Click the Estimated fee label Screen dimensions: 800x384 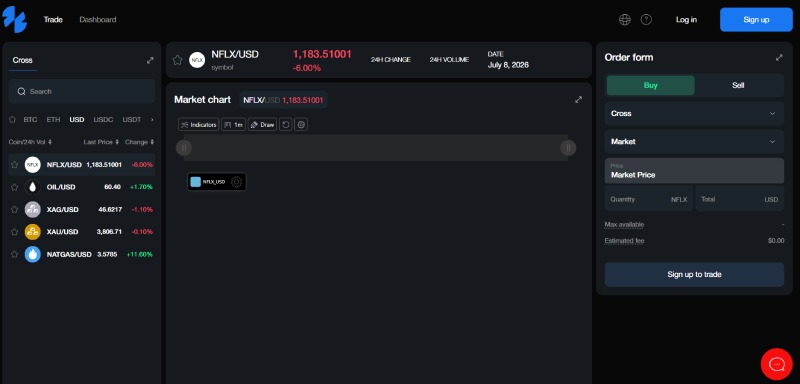pyautogui.click(x=624, y=241)
